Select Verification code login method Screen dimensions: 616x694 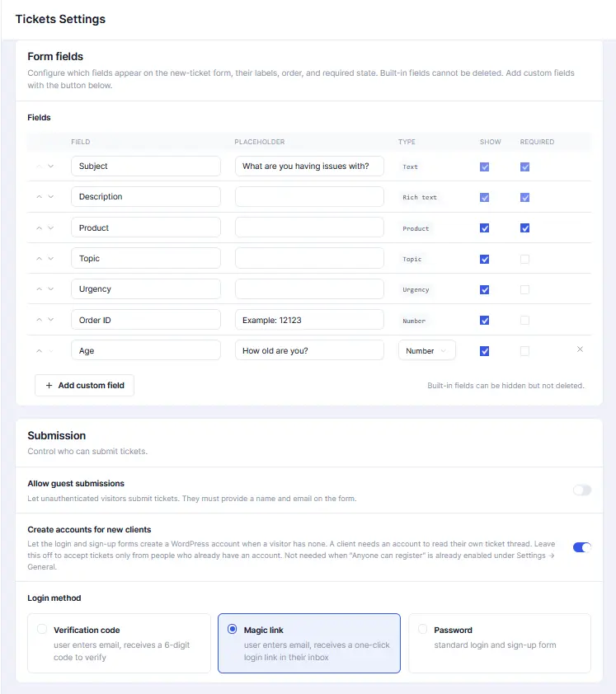119,643
